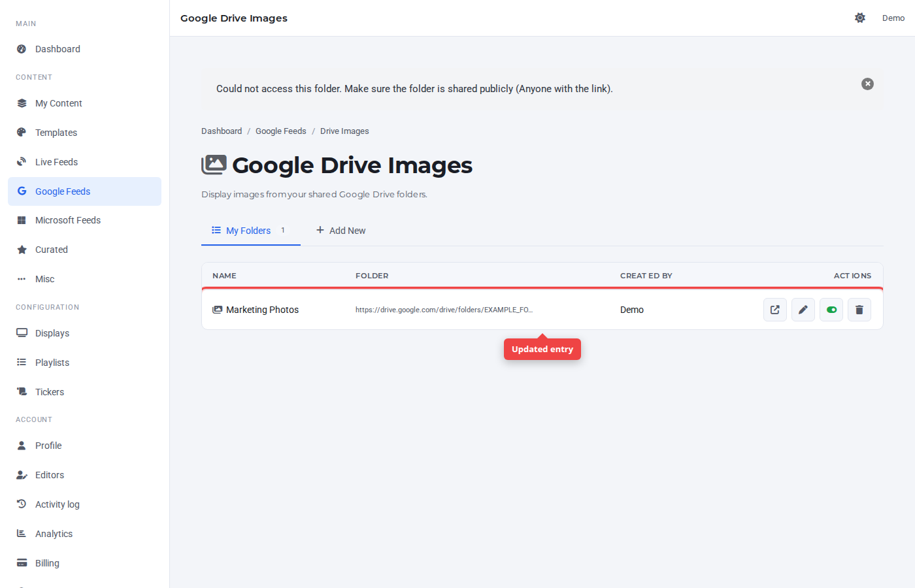Navigate to Templates in sidebar
Image resolution: width=915 pixels, height=588 pixels.
coord(84,133)
